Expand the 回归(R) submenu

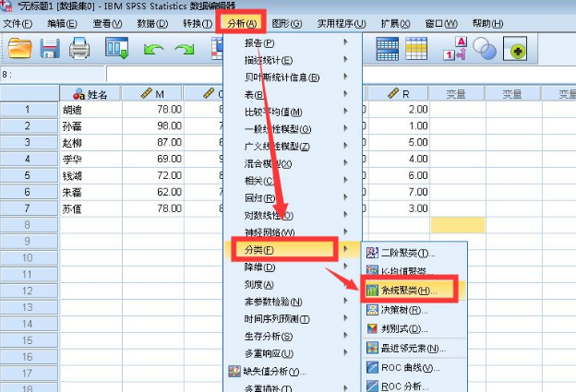293,198
